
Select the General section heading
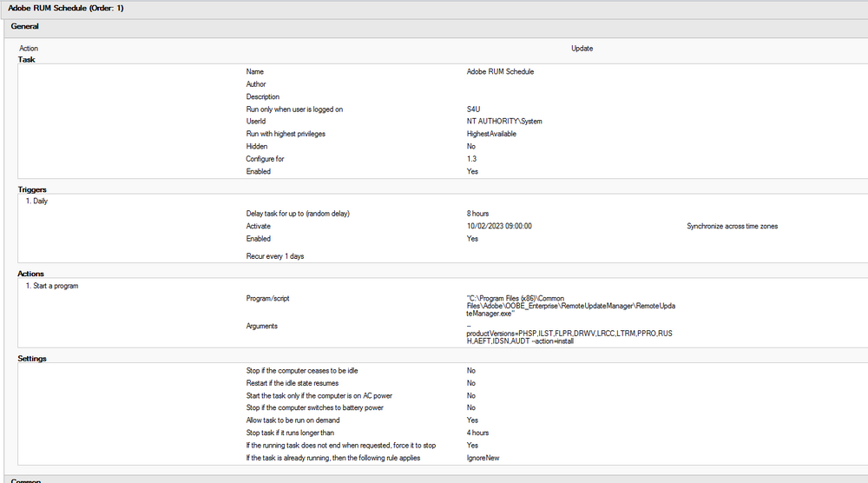click(x=25, y=26)
